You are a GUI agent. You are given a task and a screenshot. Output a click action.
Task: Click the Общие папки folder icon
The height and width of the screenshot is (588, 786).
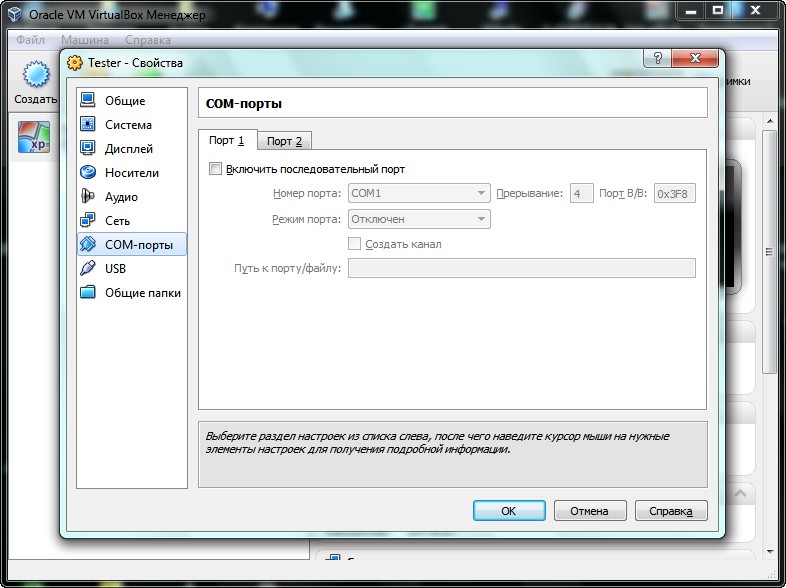coord(88,292)
